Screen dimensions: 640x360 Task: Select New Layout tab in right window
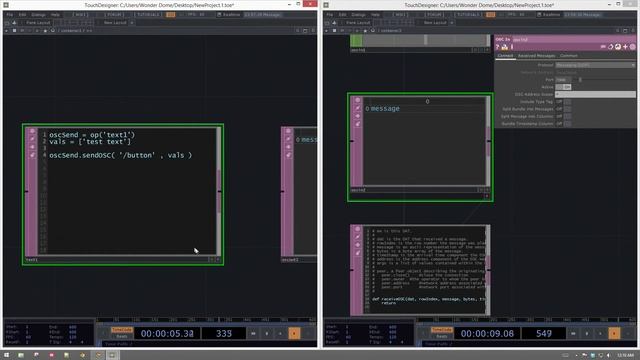pos(435,22)
